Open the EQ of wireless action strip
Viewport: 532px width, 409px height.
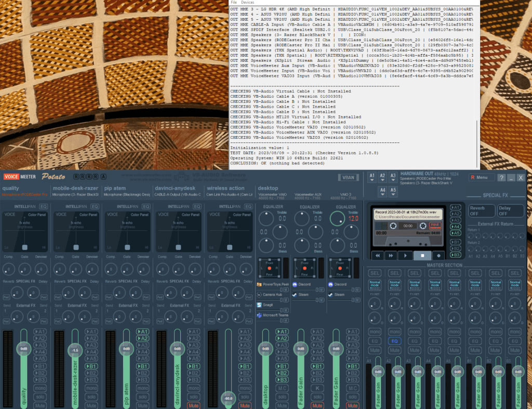tap(248, 206)
